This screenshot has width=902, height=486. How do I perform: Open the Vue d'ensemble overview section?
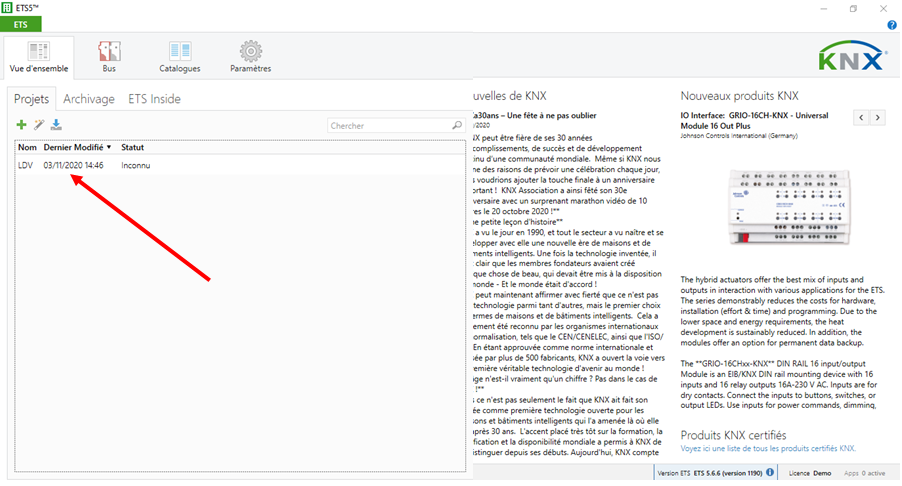[39, 57]
